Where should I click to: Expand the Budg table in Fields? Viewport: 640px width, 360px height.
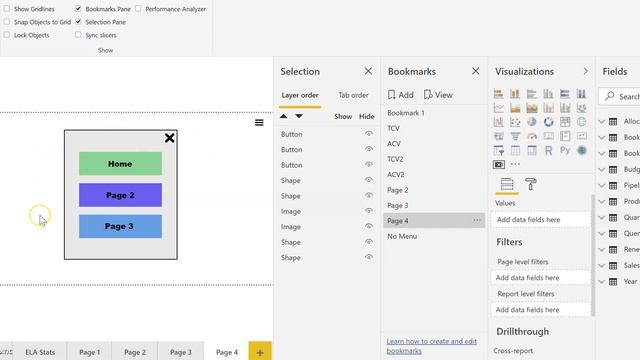coord(602,169)
